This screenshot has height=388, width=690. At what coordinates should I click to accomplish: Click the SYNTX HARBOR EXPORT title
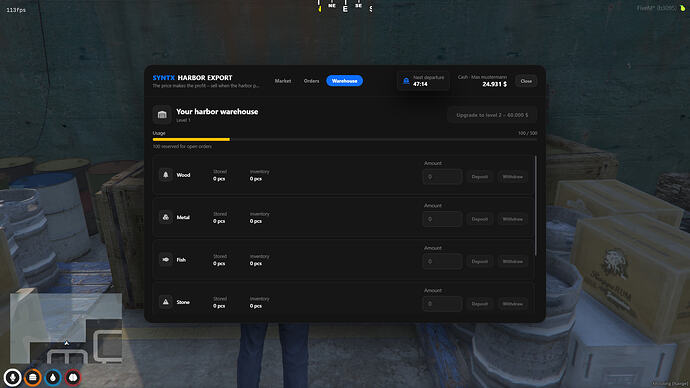(x=192, y=78)
